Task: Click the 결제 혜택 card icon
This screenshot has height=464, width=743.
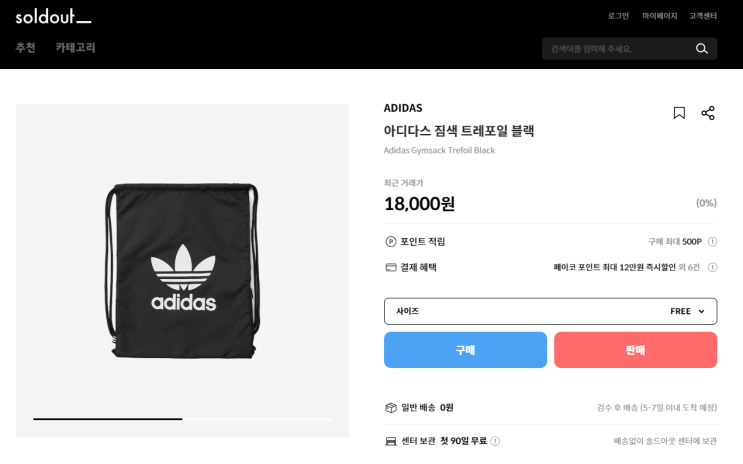Action: tap(391, 267)
